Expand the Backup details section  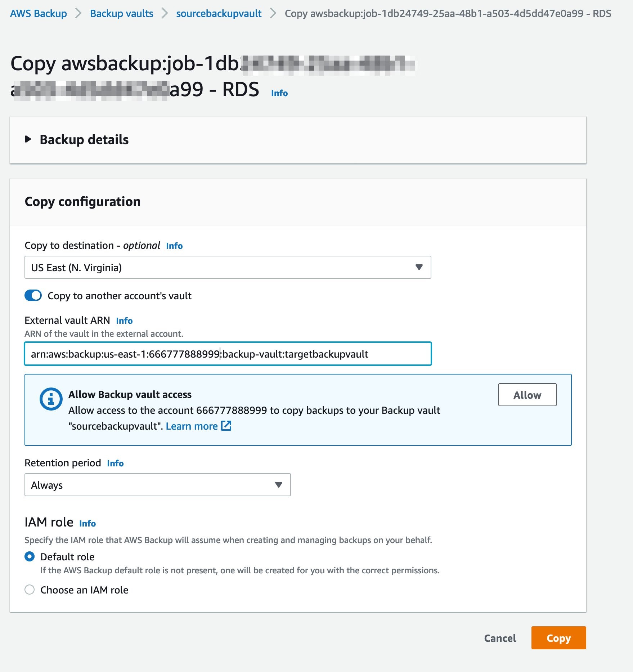pos(28,139)
